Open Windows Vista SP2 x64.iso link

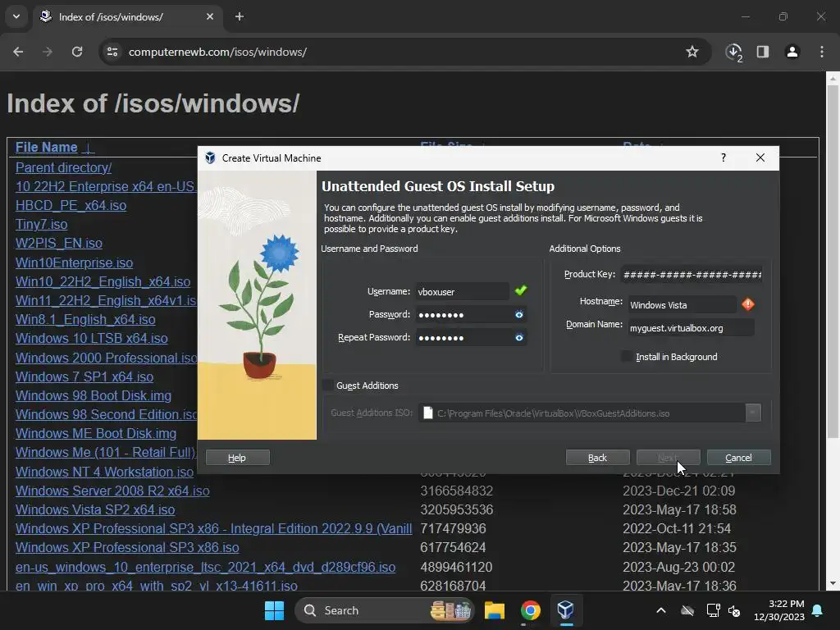[x=95, y=509]
